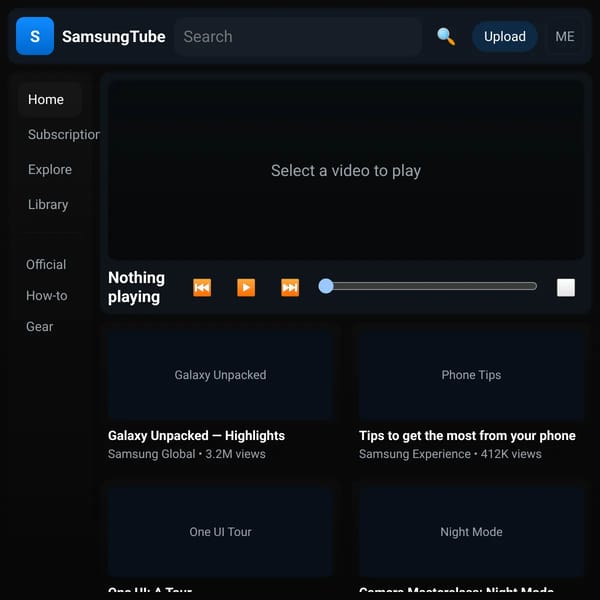Open the Explore section

(50, 170)
